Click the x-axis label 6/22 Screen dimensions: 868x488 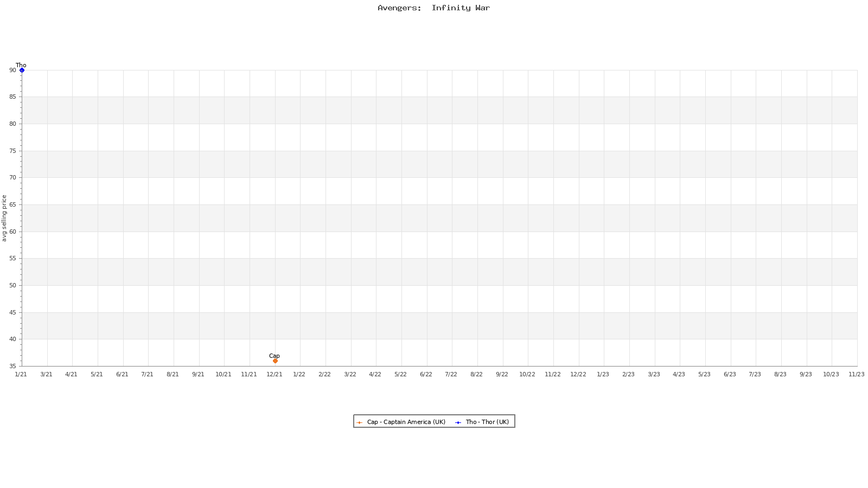426,374
